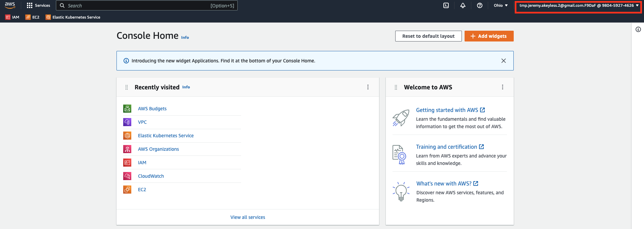Click IAM favorite icon in bookmarks bar
This screenshot has width=644, height=229.
click(8, 17)
